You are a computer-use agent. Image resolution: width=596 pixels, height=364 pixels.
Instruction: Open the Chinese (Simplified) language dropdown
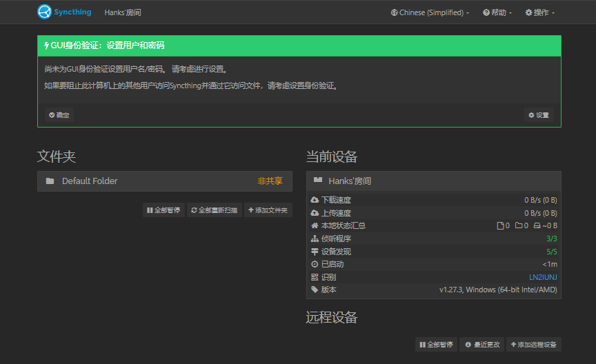pos(430,12)
